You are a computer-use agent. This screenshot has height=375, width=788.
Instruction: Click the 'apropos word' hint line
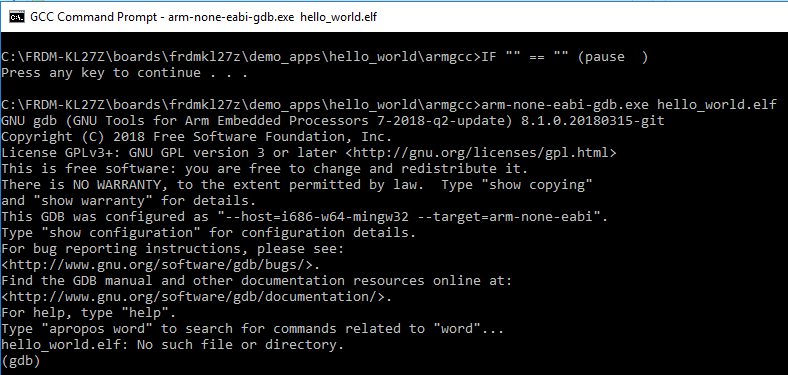253,329
